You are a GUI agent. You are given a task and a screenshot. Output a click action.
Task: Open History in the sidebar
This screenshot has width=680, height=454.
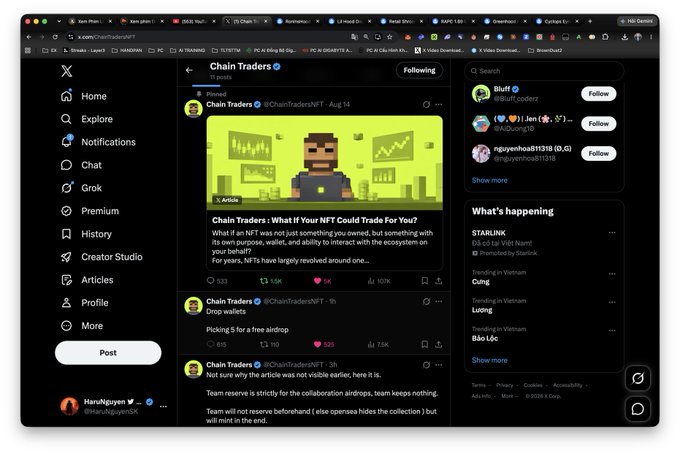tap(86, 234)
